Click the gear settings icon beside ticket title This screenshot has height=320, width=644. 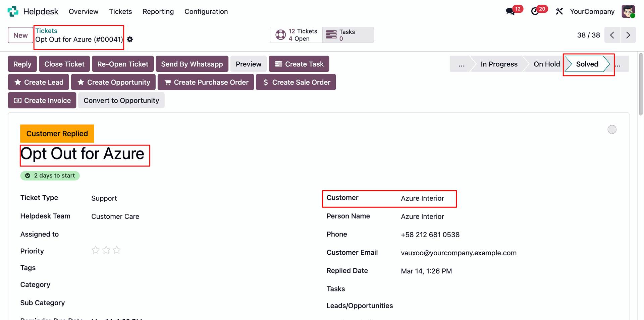130,40
